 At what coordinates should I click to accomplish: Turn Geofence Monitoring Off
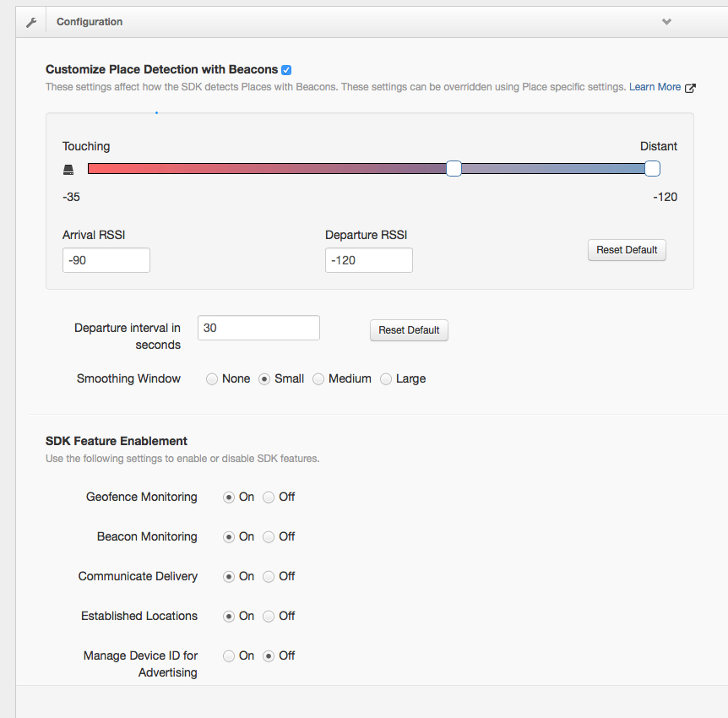pyautogui.click(x=269, y=498)
